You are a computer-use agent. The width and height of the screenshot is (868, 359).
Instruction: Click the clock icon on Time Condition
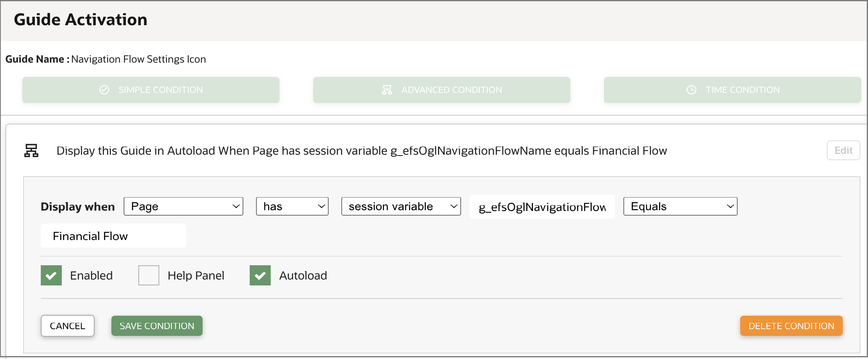(691, 90)
